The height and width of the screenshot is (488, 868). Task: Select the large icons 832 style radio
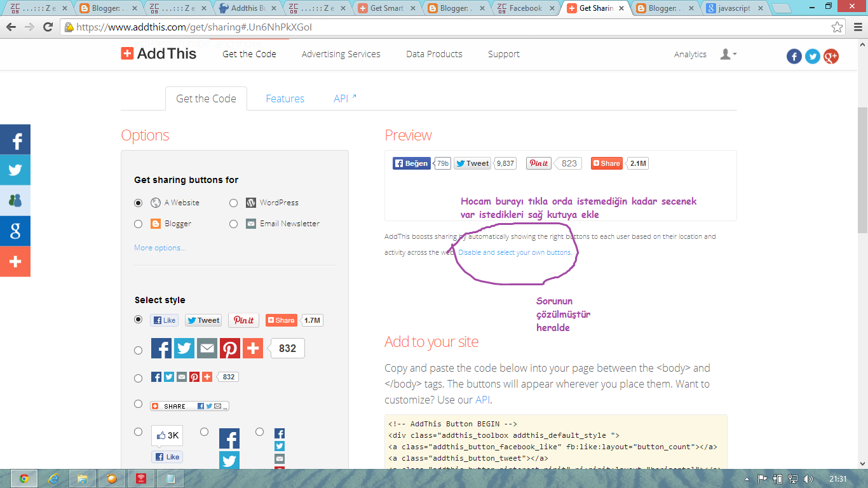139,350
